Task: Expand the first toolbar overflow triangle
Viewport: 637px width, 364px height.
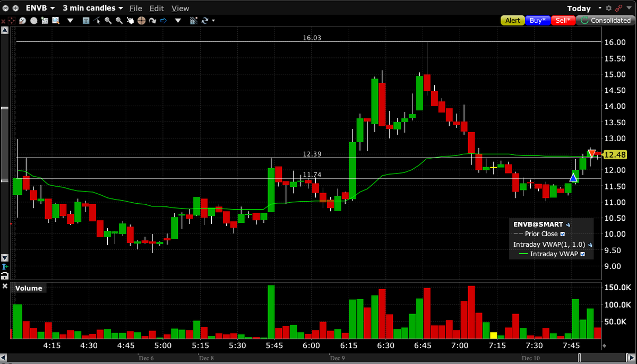Action: coord(70,21)
